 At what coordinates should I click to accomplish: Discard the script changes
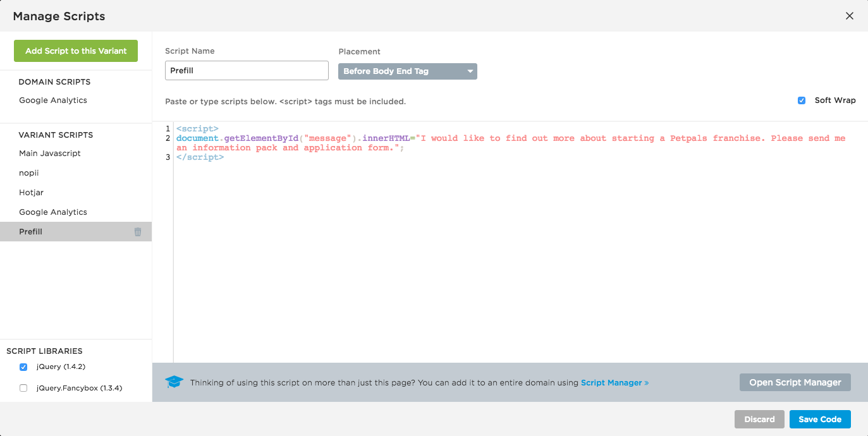tap(759, 420)
